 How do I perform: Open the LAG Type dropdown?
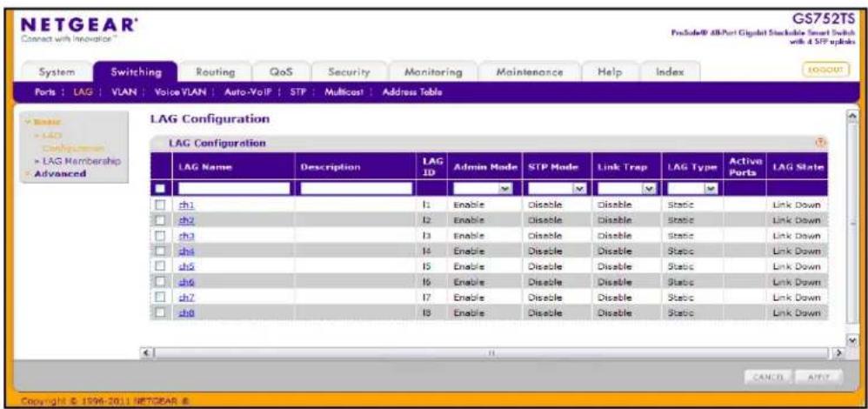tap(692, 190)
